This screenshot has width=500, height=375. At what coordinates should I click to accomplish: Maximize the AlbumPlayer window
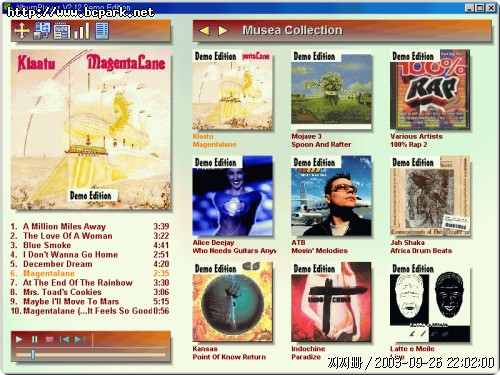coord(480,8)
